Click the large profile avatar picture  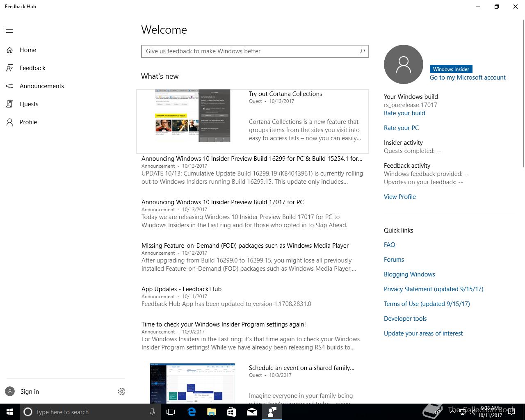[404, 64]
